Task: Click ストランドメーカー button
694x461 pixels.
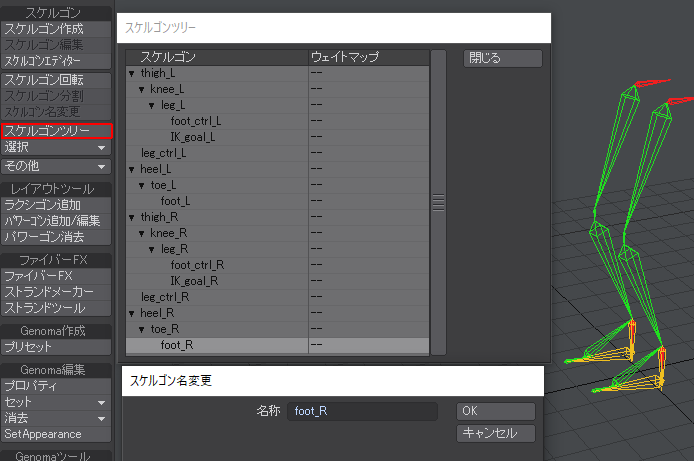Action: tap(56, 292)
